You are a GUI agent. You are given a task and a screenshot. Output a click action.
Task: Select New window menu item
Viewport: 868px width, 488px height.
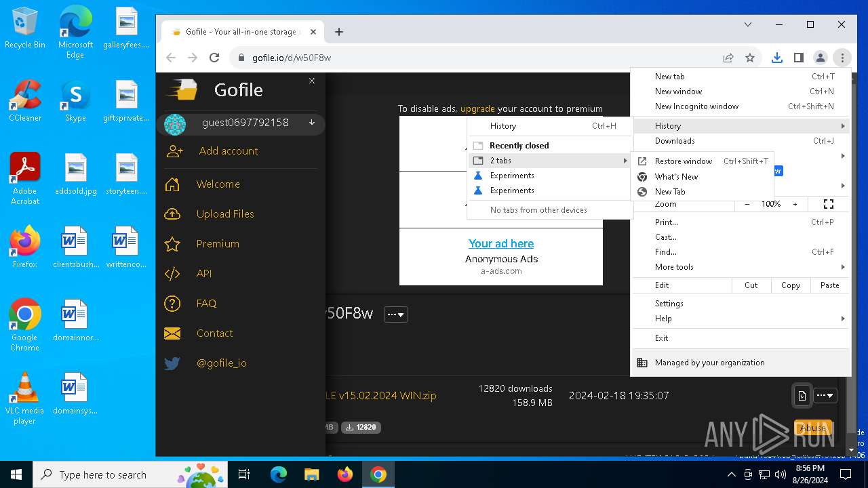pos(741,91)
